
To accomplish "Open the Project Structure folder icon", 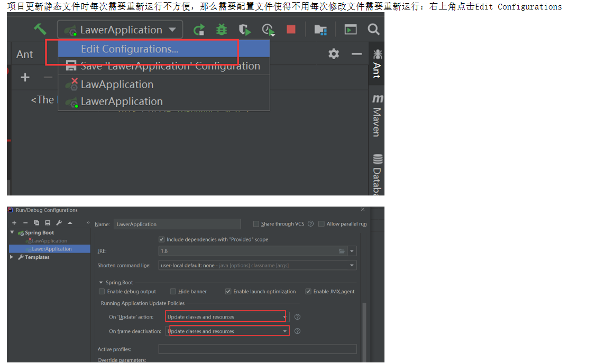I will (x=320, y=30).
